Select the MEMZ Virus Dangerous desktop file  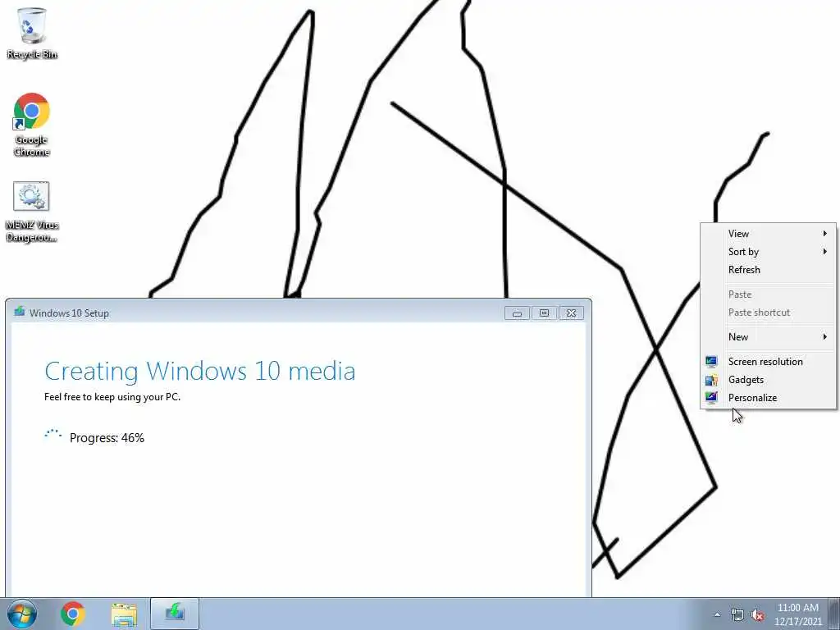click(x=32, y=212)
